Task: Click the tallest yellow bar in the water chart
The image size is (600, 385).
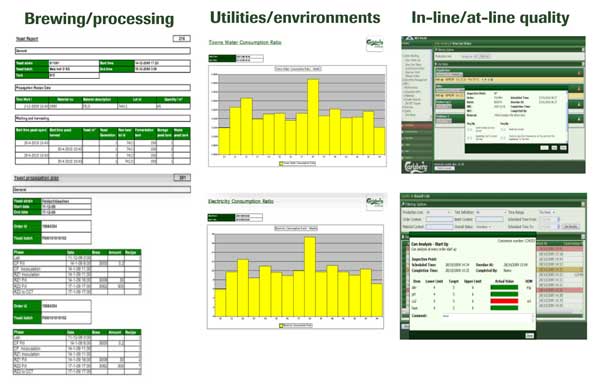Action: pyautogui.click(x=313, y=117)
